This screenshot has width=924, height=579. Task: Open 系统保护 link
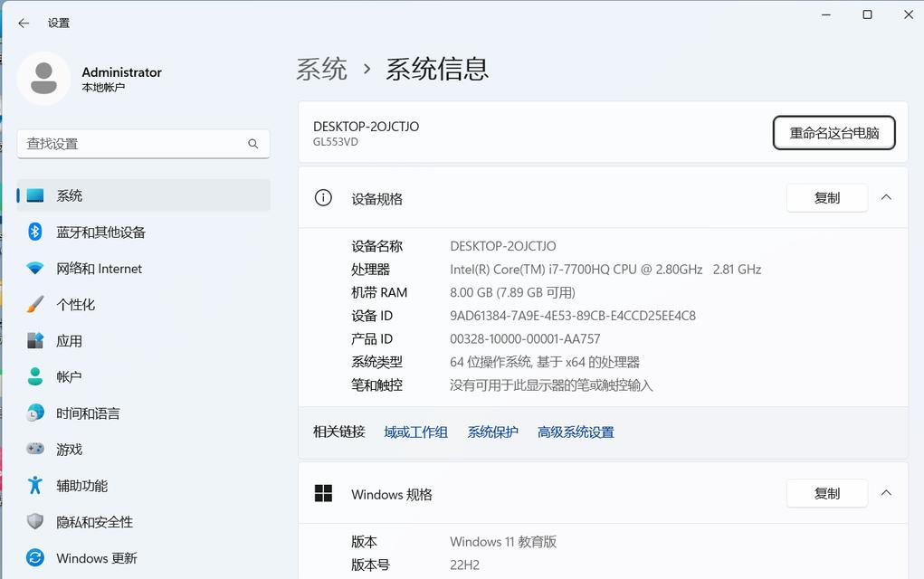(492, 432)
